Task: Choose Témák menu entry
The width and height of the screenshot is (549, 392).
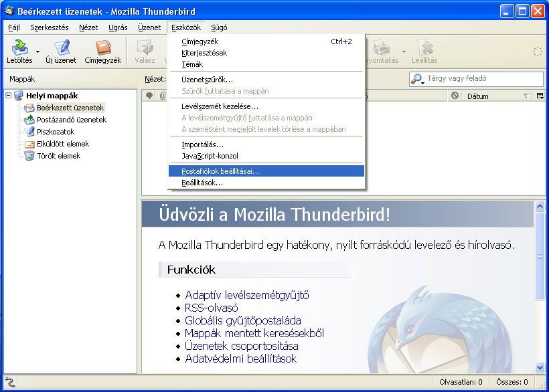Action: (266, 64)
